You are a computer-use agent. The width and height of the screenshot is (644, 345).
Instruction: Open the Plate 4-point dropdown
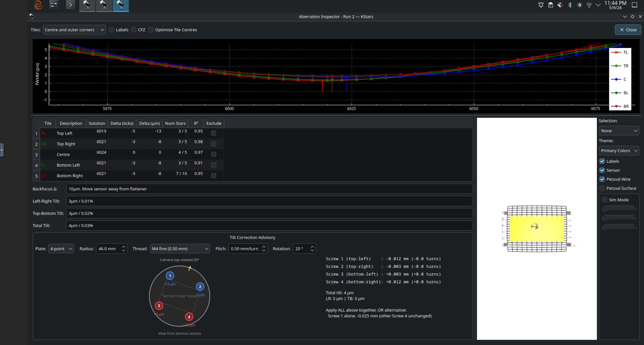pos(61,249)
